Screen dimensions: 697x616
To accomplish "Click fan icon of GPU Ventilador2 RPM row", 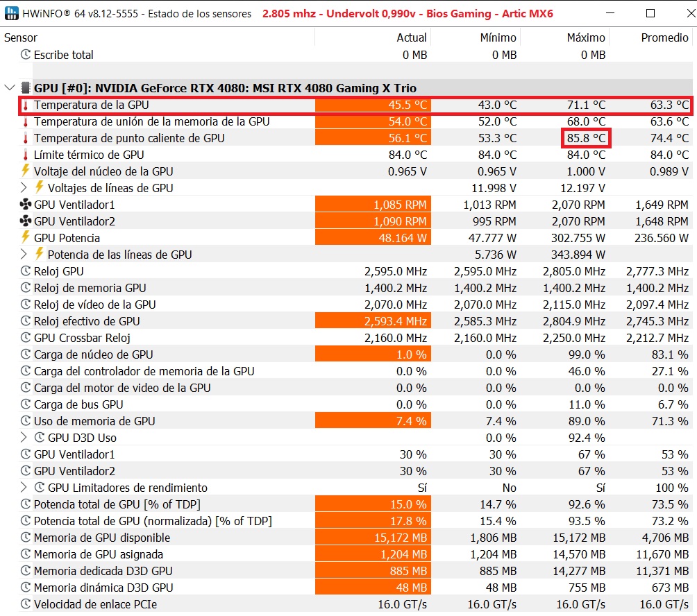I will tap(26, 221).
